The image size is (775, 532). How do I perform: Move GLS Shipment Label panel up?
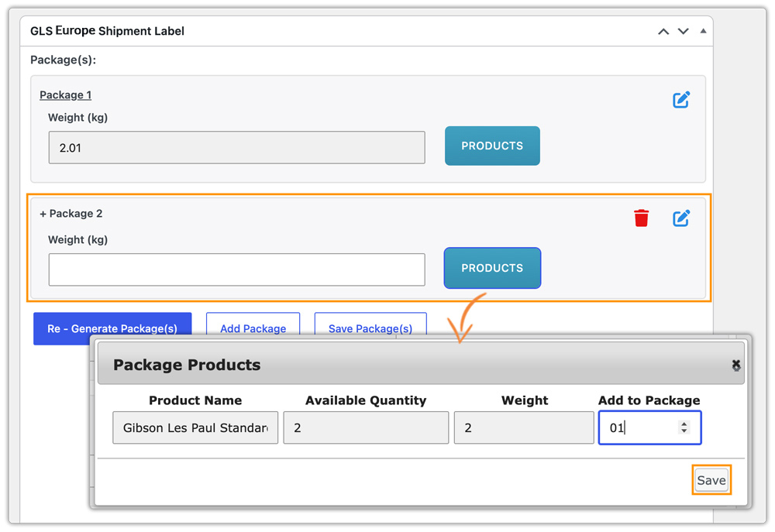663,32
